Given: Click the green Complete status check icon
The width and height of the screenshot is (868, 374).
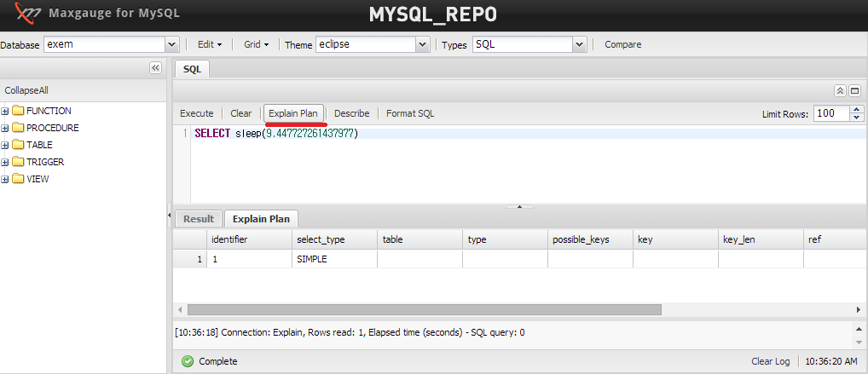Looking at the screenshot, I should click(188, 361).
